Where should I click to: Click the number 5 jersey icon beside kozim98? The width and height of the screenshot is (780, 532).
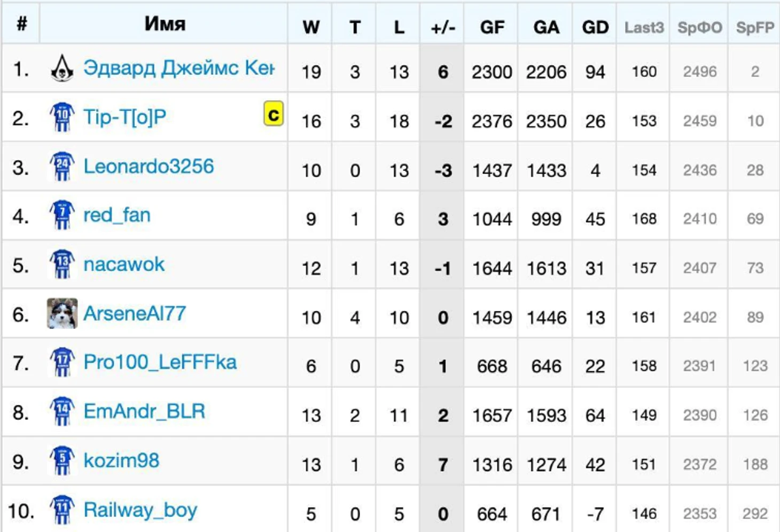(x=62, y=460)
